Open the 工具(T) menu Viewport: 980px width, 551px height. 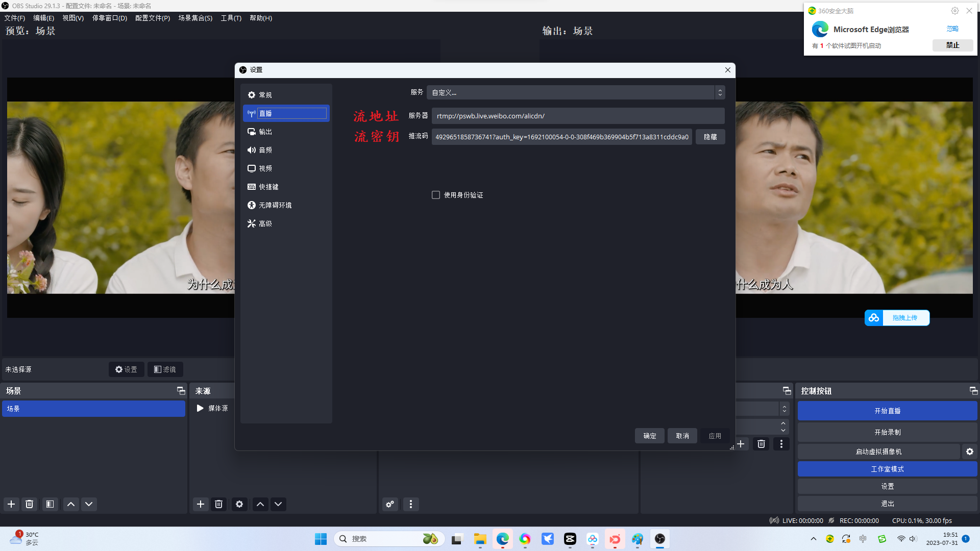pyautogui.click(x=230, y=18)
